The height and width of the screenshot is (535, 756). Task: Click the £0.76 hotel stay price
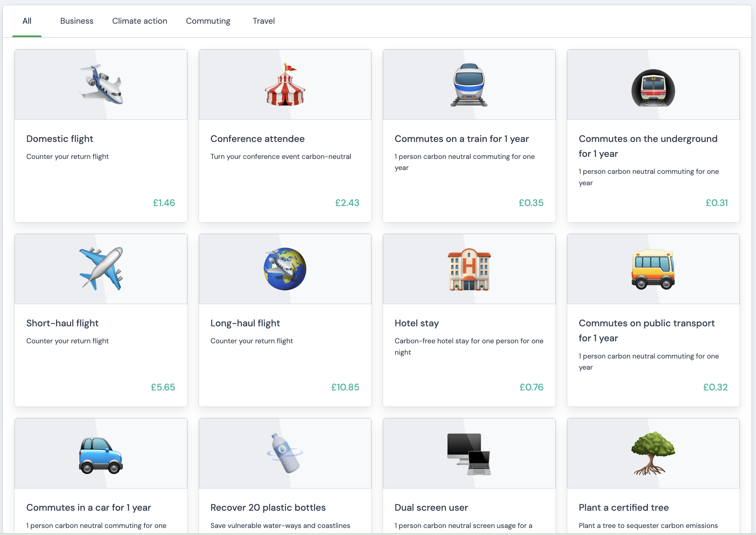[531, 387]
